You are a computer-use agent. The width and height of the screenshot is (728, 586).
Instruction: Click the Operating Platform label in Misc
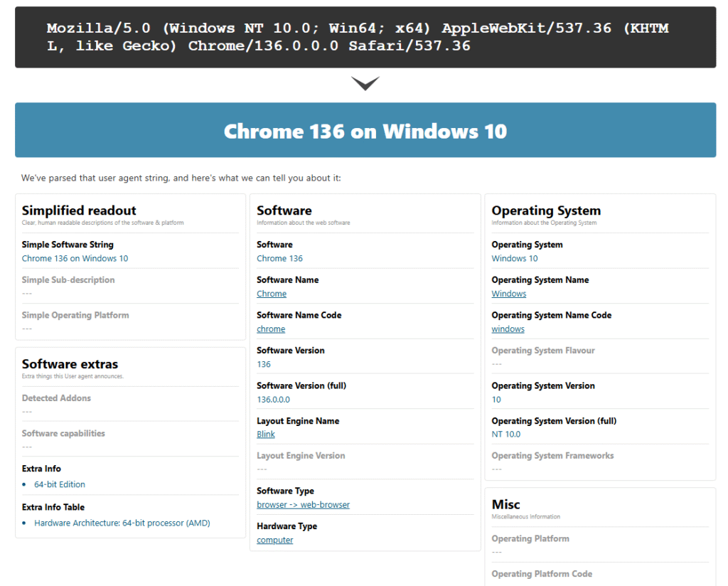click(530, 538)
